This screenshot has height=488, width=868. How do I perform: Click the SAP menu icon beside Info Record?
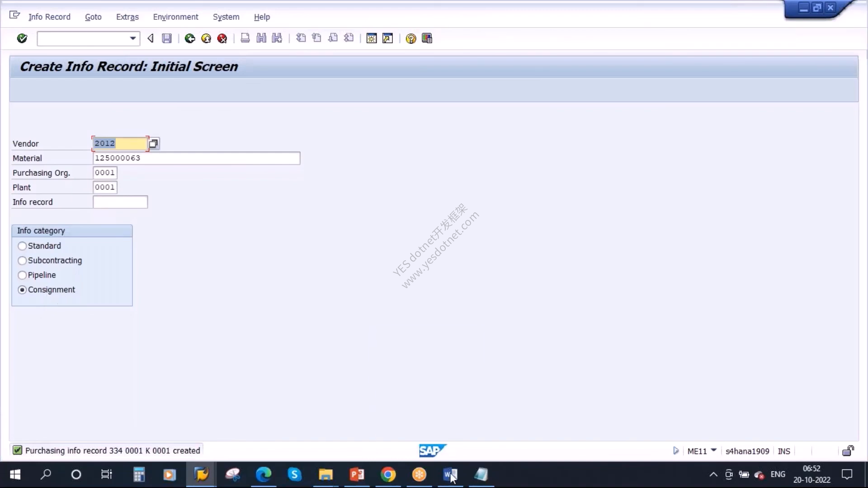pos(14,15)
